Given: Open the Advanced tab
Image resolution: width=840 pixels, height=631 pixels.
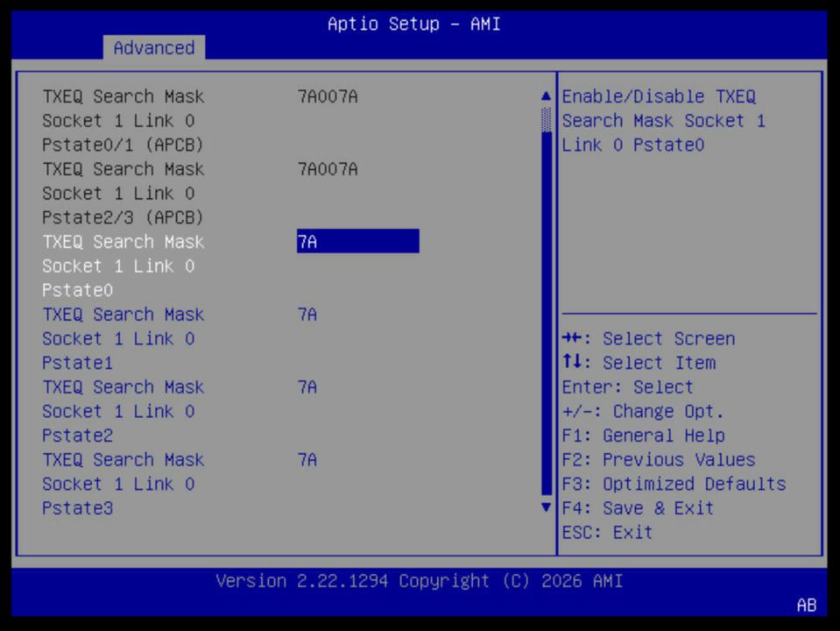Looking at the screenshot, I should (x=154, y=47).
